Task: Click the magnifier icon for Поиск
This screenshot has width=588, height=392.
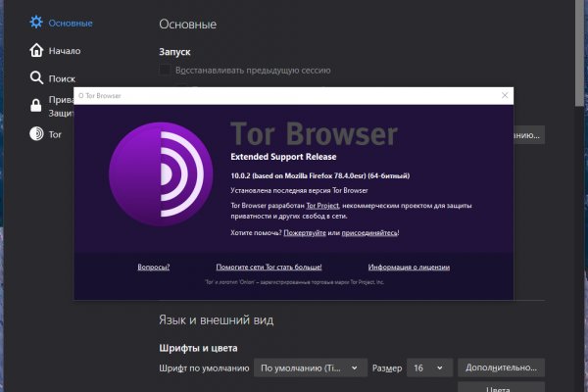Action: click(36, 77)
